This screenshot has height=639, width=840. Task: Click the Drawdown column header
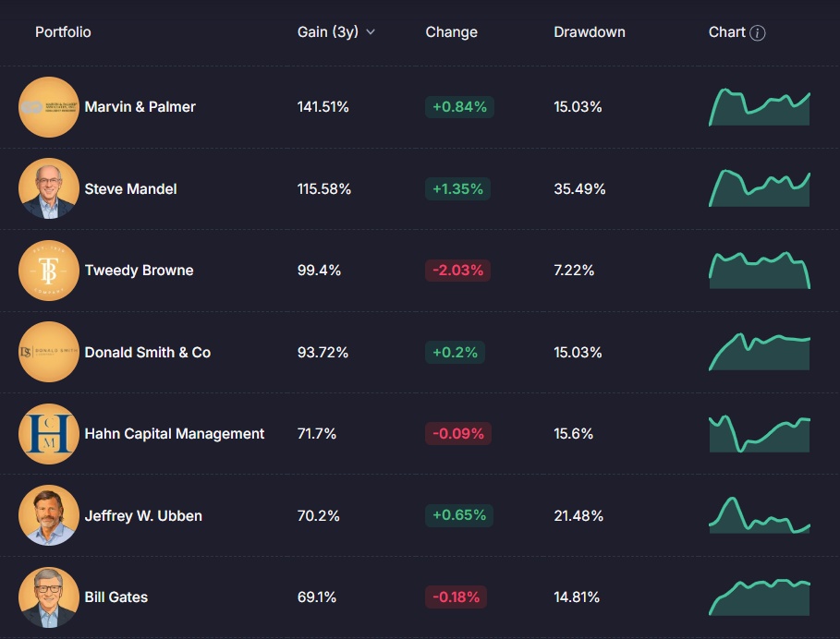pos(590,32)
